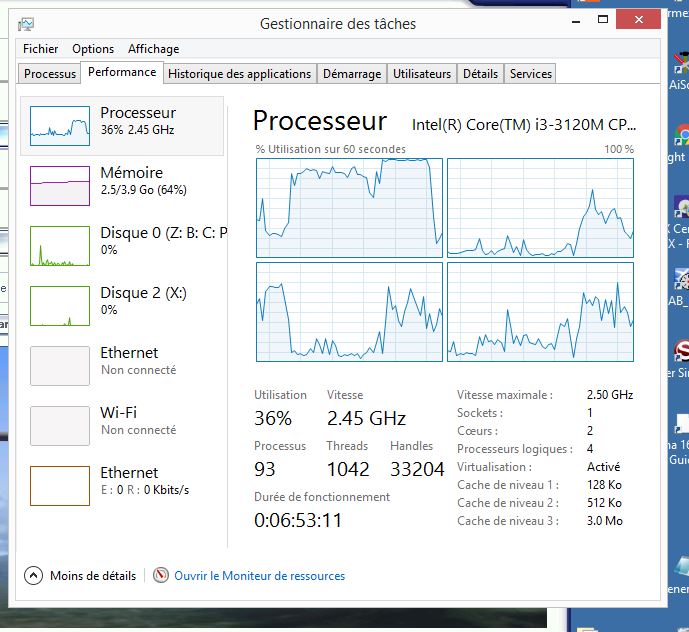
Task: Click the 36% utilisation value
Action: point(273,418)
